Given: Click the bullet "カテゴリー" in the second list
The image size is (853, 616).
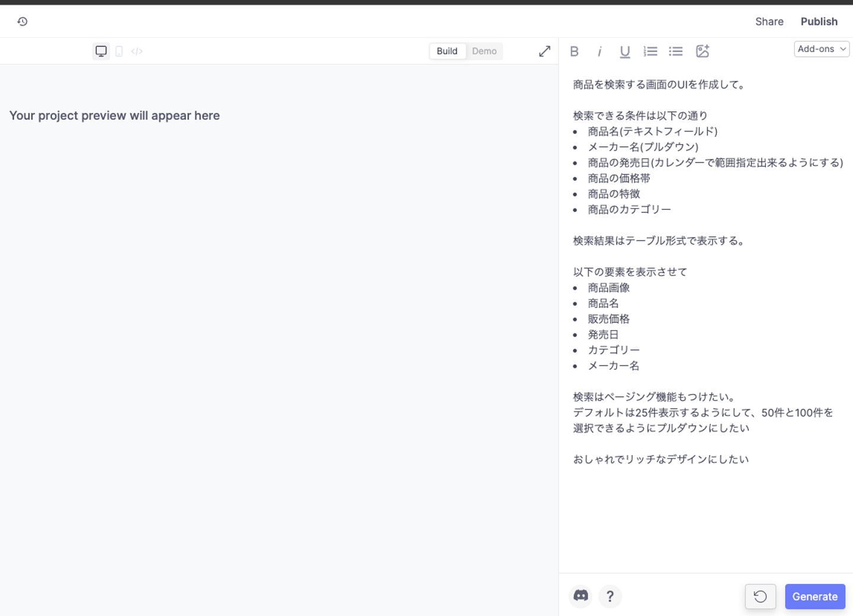Looking at the screenshot, I should (614, 350).
